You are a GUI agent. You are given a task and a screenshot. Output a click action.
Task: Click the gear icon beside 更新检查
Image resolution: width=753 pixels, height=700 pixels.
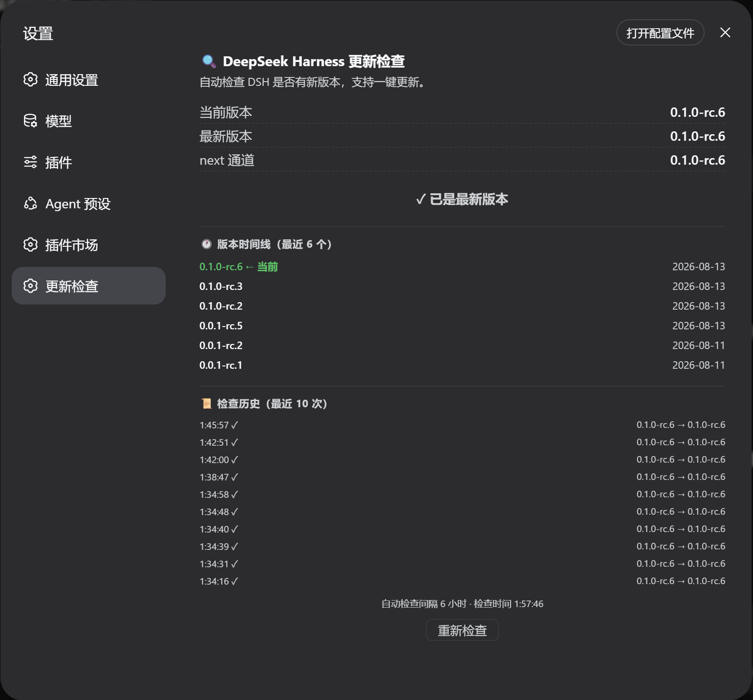[31, 286]
